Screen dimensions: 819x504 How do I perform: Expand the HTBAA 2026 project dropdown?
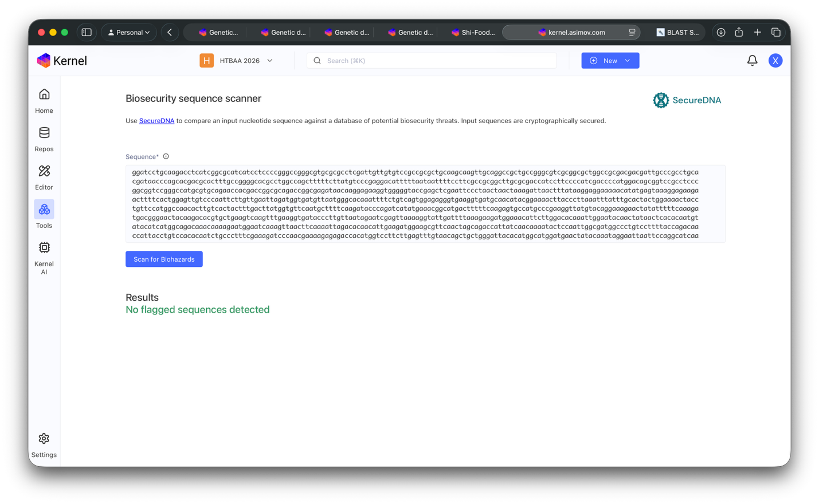(x=237, y=61)
